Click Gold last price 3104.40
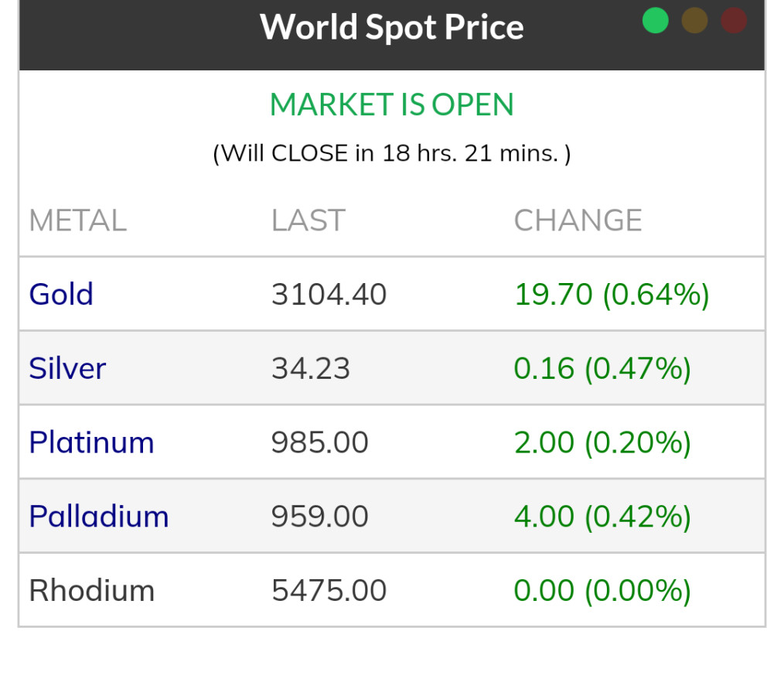The height and width of the screenshot is (696, 784). point(329,295)
